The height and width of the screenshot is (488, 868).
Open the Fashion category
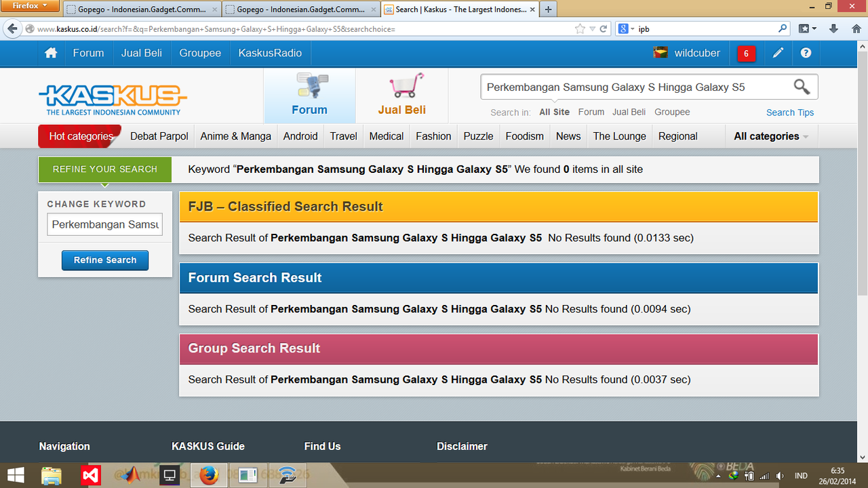[x=433, y=136]
